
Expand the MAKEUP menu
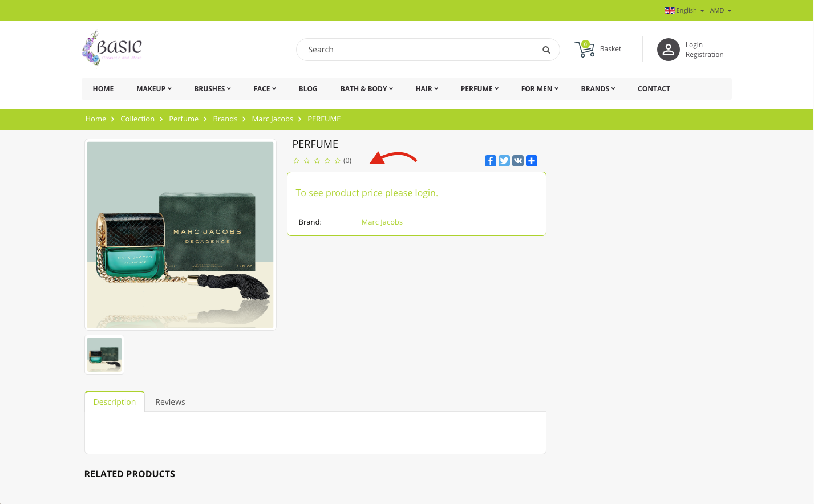(x=153, y=89)
